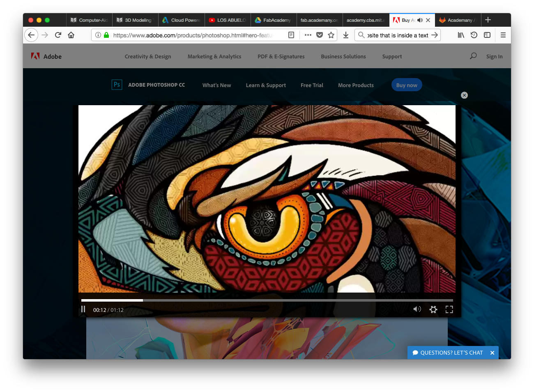Open the Firefox home page

pyautogui.click(x=71, y=35)
